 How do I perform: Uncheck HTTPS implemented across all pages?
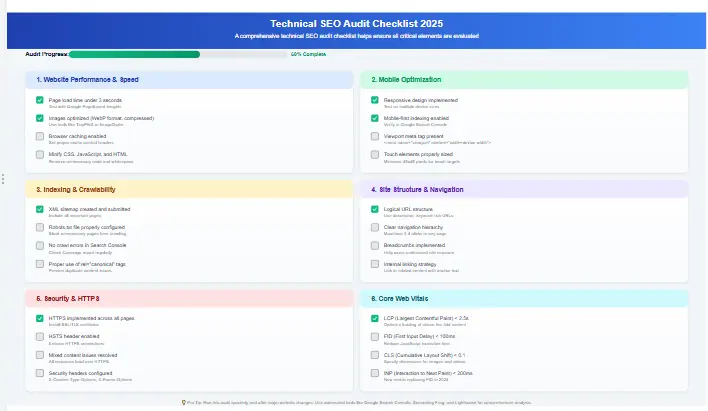pyautogui.click(x=40, y=318)
